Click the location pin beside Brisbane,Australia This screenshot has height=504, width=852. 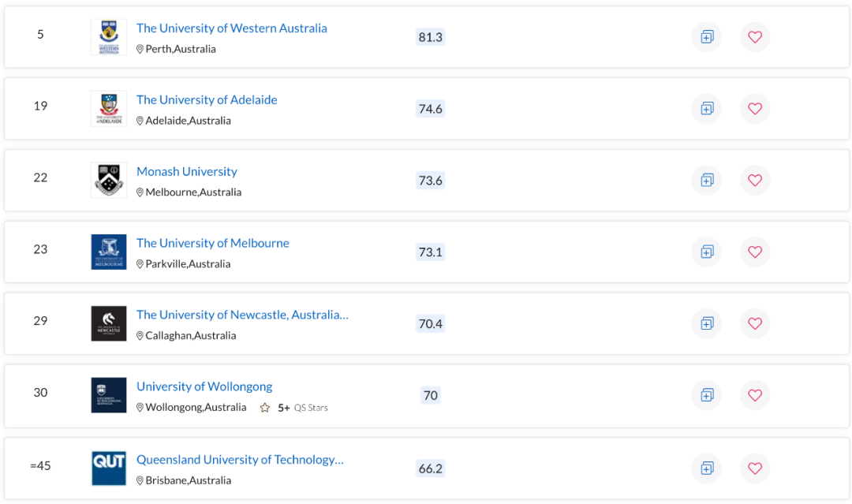point(140,480)
